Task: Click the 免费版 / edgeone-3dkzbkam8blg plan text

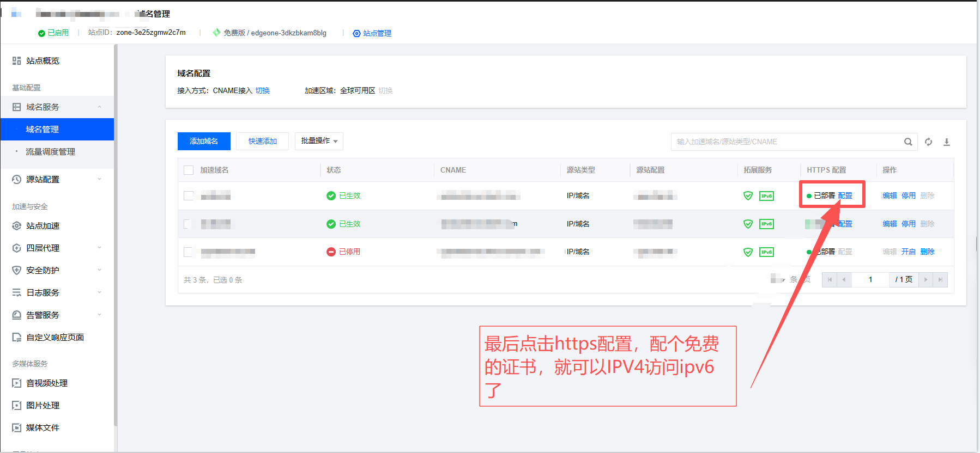Action: (x=275, y=33)
